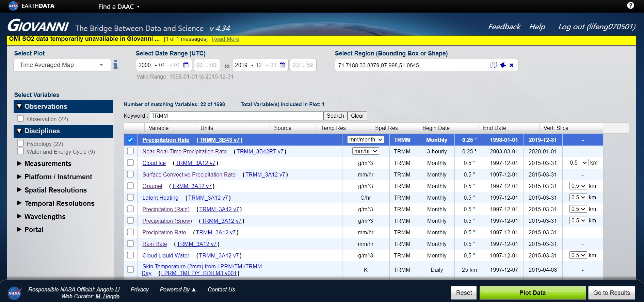Screen dimensions: 644x302
Task: Open the help question mark icon
Action: (x=630, y=5)
